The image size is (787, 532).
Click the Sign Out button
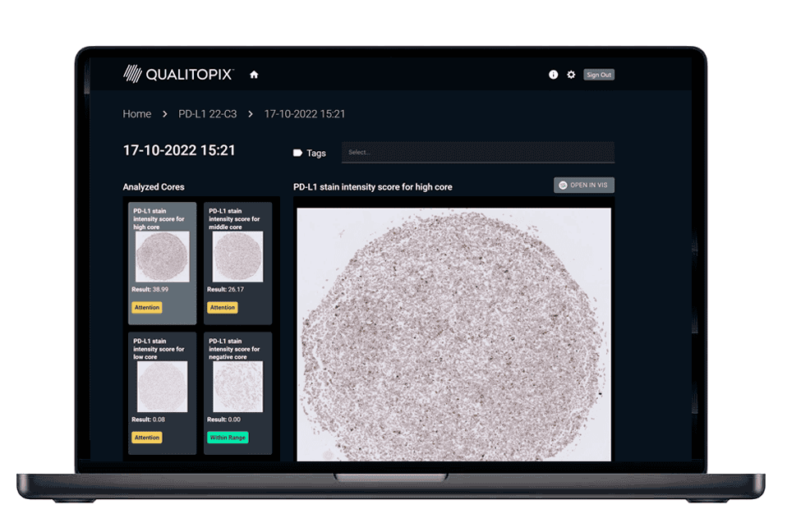tap(598, 75)
